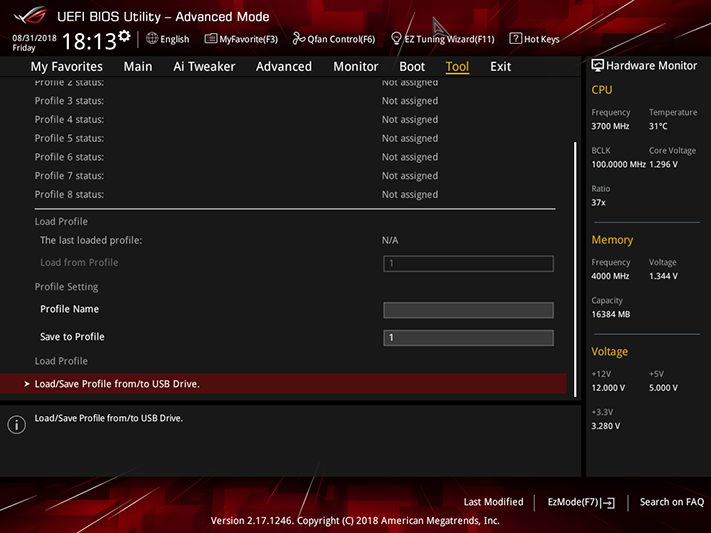Click the EzMode exit arrow icon
This screenshot has width=711, height=533.
click(x=608, y=503)
